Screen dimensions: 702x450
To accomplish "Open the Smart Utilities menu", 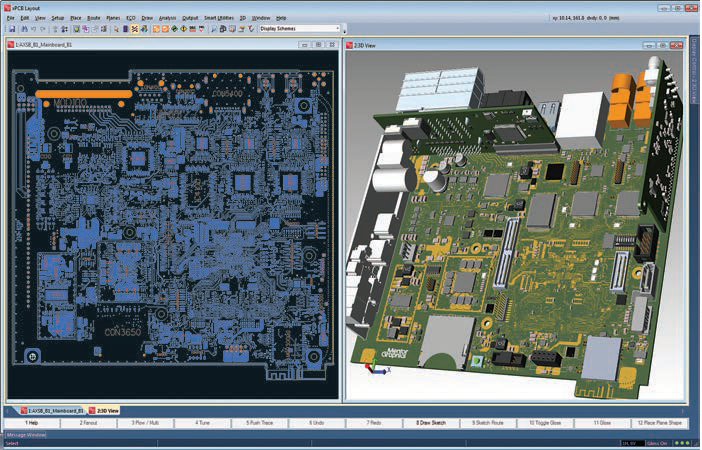I will pos(220,18).
